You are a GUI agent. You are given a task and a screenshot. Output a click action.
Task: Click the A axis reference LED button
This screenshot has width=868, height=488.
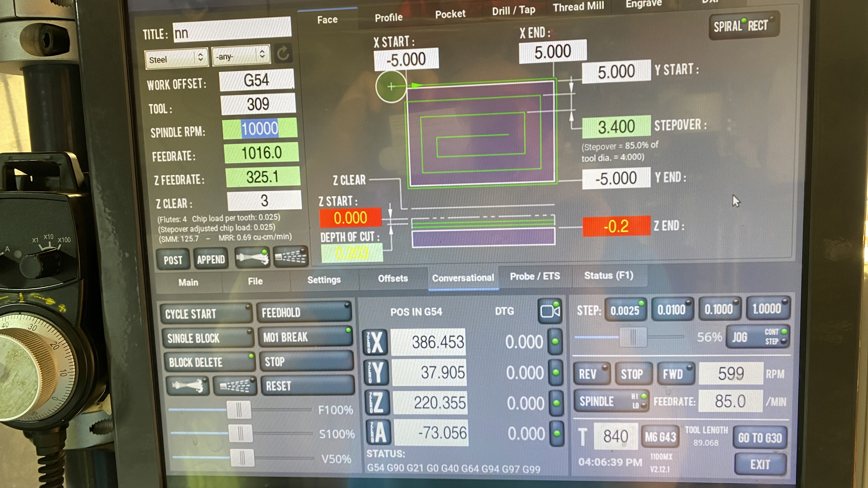pos(557,433)
